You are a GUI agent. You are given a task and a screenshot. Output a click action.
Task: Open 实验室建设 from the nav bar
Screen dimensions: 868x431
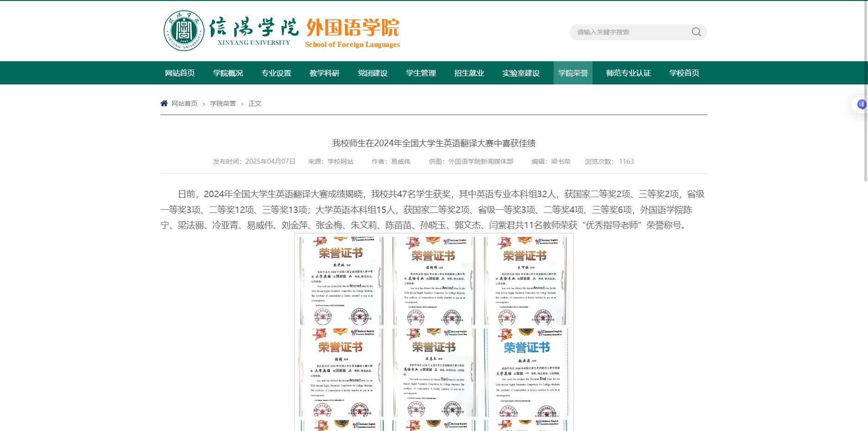point(521,73)
